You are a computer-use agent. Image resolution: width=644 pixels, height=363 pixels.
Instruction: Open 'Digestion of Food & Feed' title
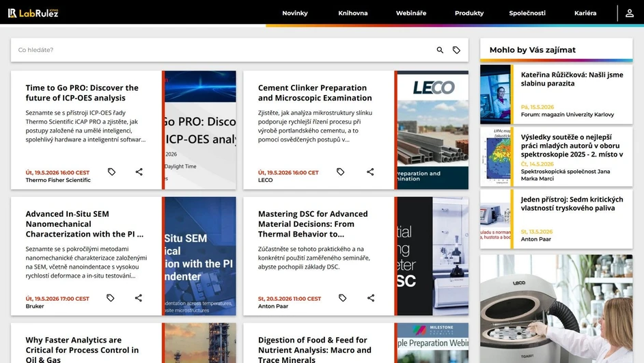point(315,349)
